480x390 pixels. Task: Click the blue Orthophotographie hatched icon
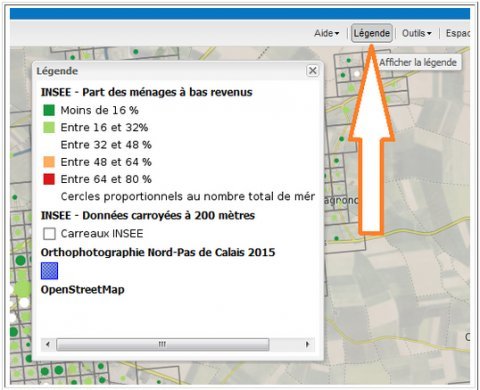pos(49,271)
